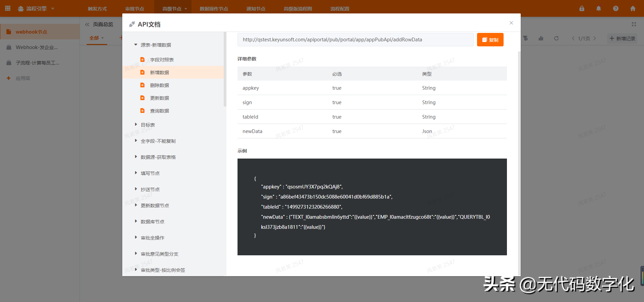Go to previous page arrow
Image resolution: width=644 pixels, height=302 pixels.
pos(573,38)
